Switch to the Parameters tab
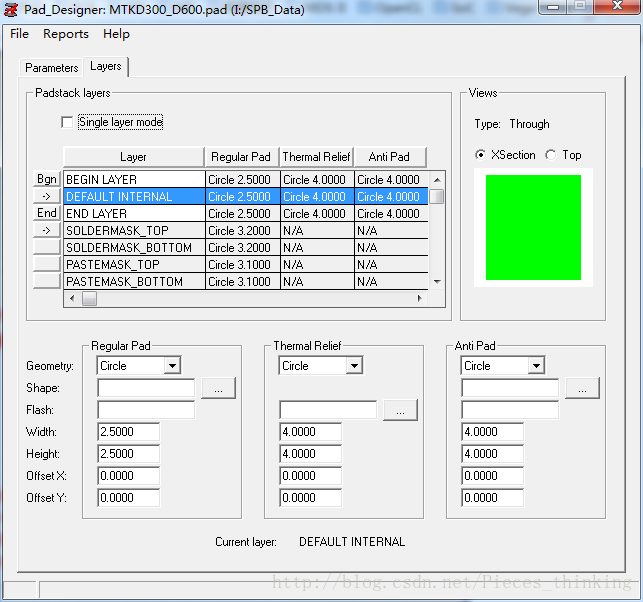This screenshot has width=643, height=602. coord(52,68)
